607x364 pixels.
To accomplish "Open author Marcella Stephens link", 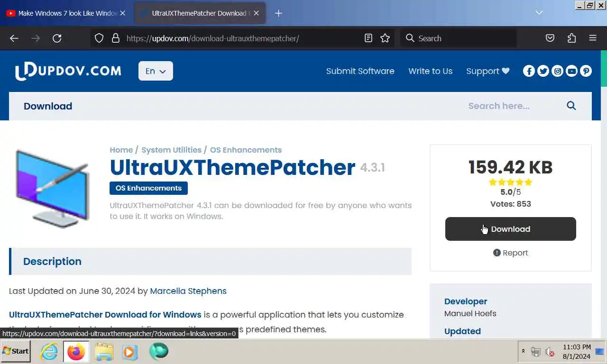I will click(x=188, y=291).
